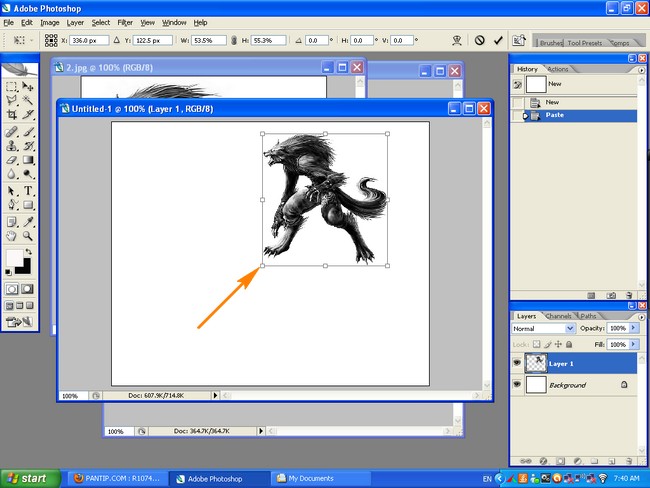Screen dimensions: 650x488
Task: Select the Crop tool
Action: tap(11, 114)
